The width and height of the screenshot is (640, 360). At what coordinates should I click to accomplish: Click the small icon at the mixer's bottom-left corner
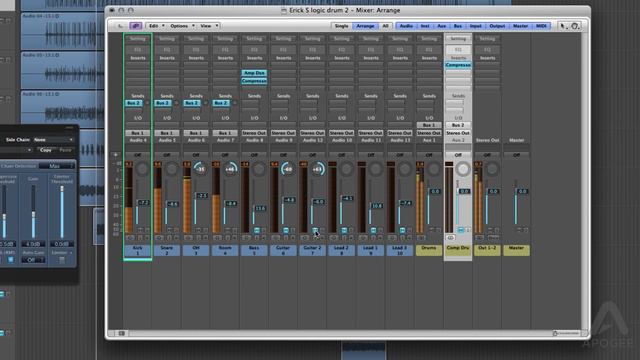122,333
